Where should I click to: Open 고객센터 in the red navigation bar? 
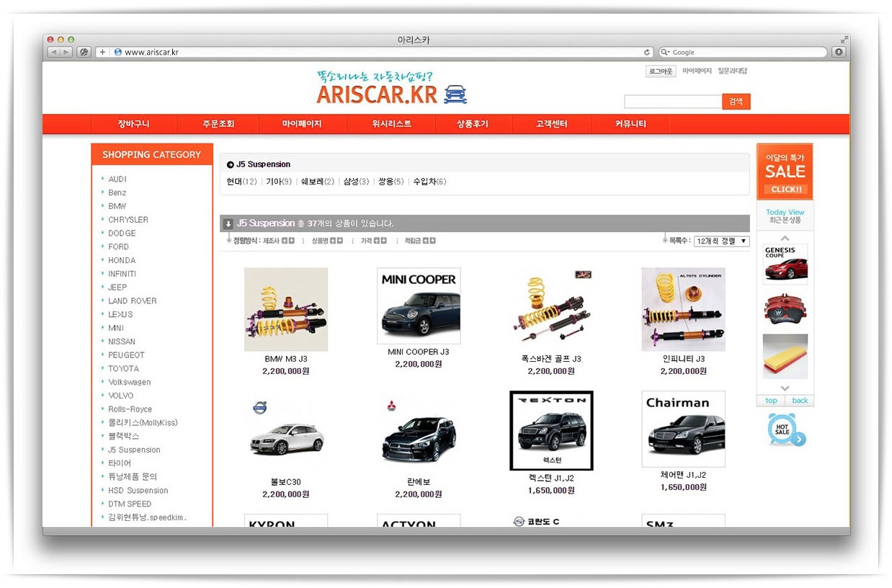(552, 124)
